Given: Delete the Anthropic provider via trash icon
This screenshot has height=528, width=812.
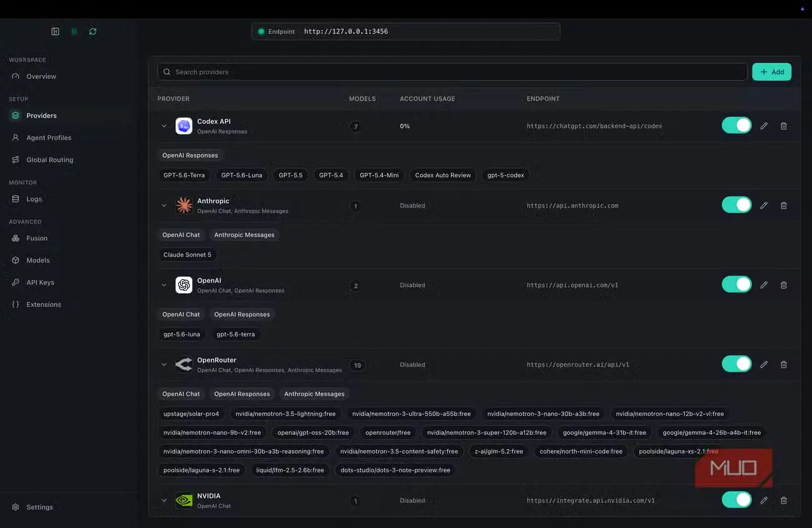Looking at the screenshot, I should [784, 205].
